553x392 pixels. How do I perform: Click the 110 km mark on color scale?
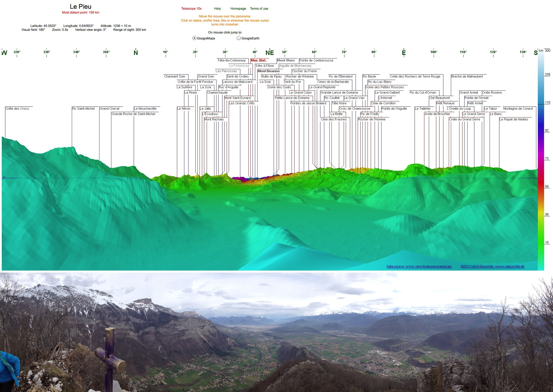[x=547, y=102]
